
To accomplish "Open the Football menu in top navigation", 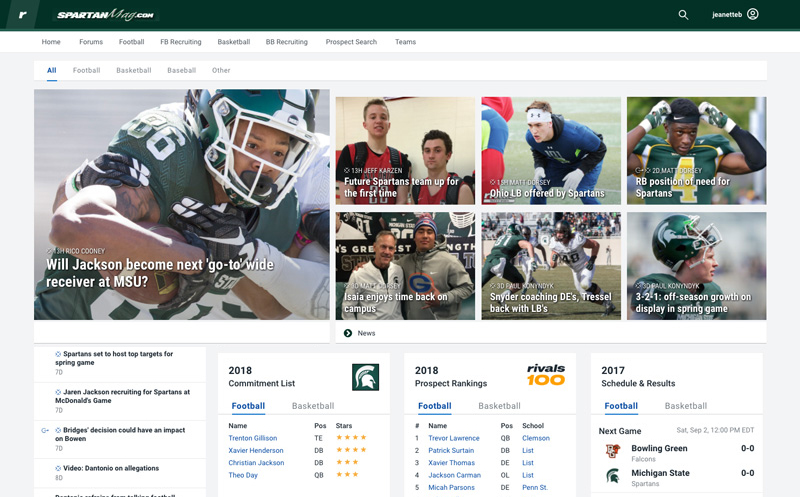I will pyautogui.click(x=132, y=42).
